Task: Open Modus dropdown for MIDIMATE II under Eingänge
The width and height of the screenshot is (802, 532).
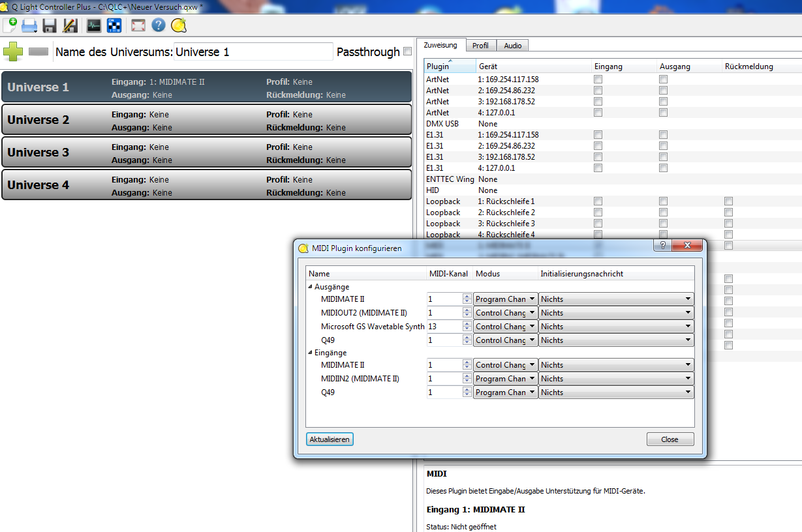Action: point(506,365)
